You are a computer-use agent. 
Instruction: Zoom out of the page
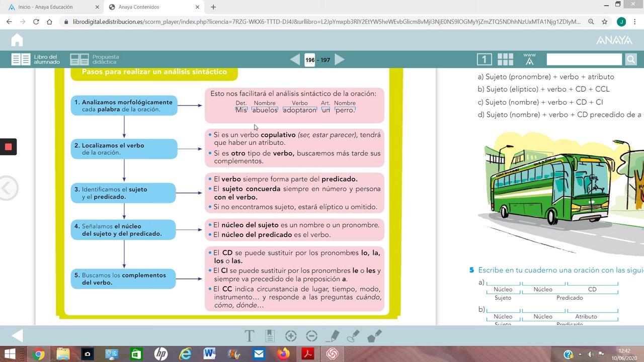(x=311, y=336)
